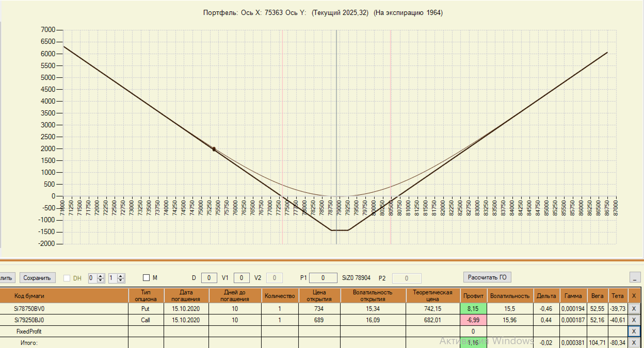
Task: Click the current-price marker dot on curve
Action: tap(214, 149)
